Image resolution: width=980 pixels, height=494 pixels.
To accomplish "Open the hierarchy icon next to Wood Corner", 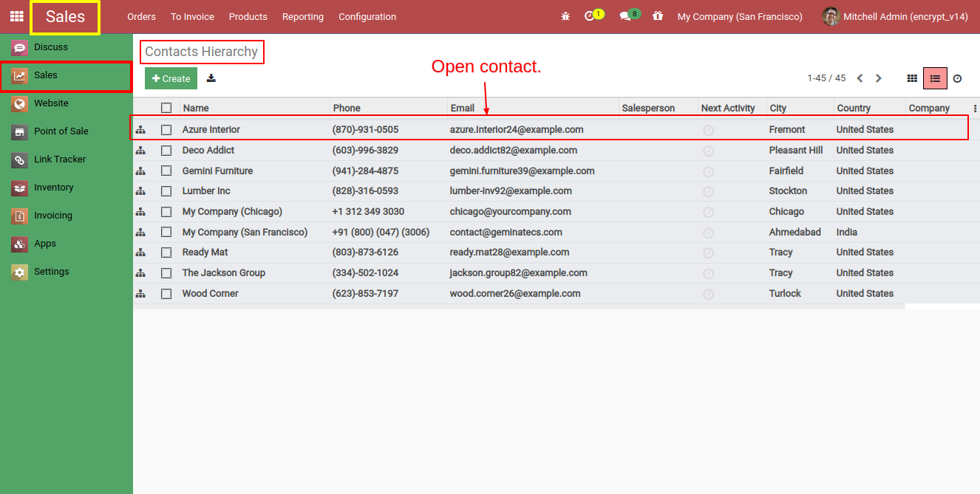I will click(140, 293).
